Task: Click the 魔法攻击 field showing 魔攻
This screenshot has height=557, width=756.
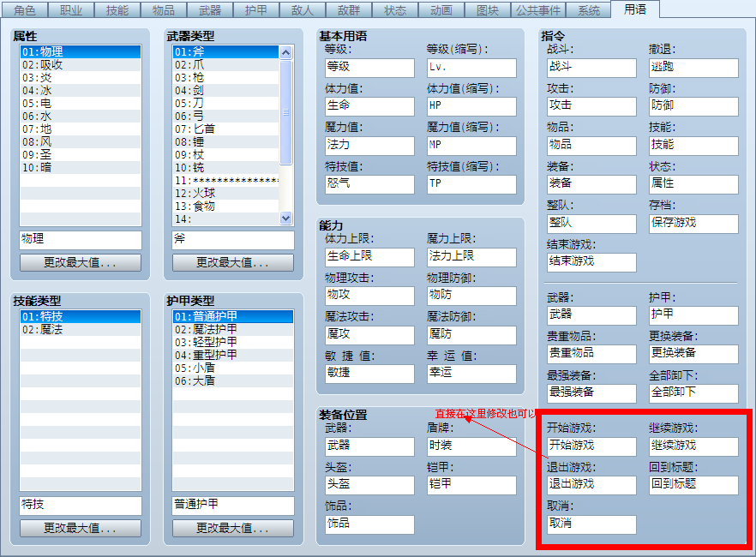Action: tap(369, 335)
